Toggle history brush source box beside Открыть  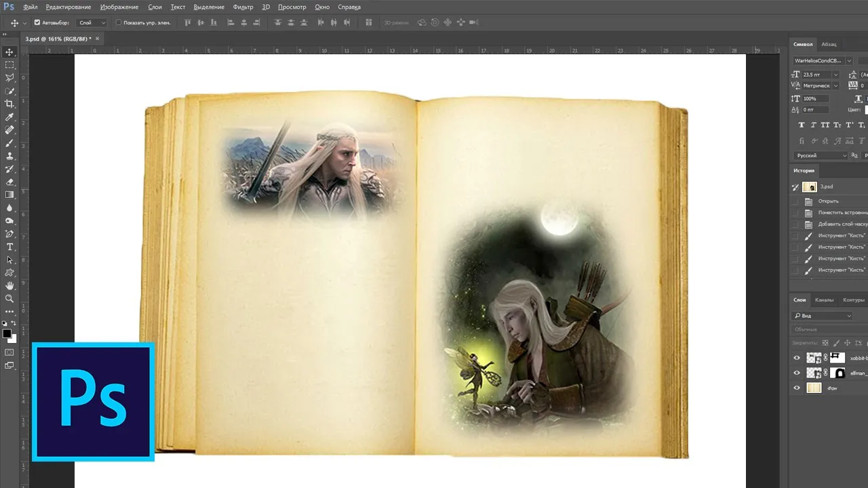coord(795,201)
